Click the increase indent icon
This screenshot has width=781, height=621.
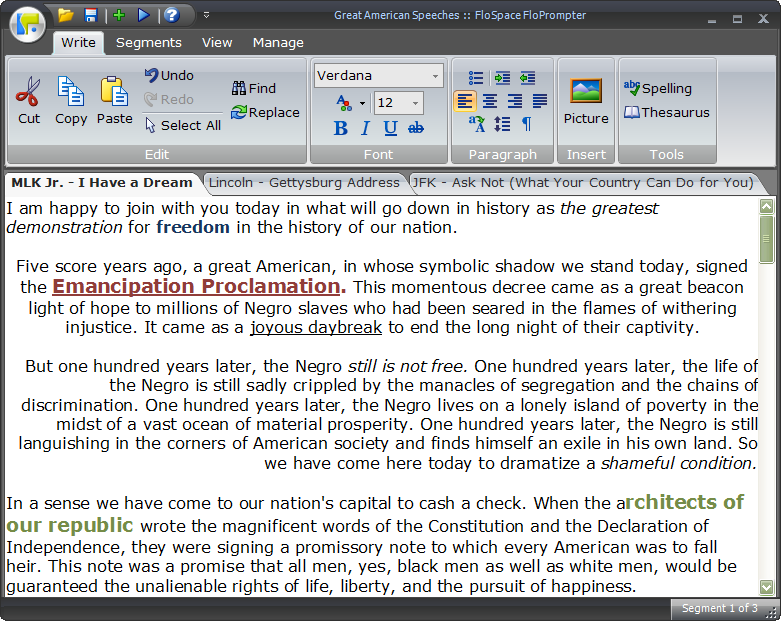pos(502,78)
